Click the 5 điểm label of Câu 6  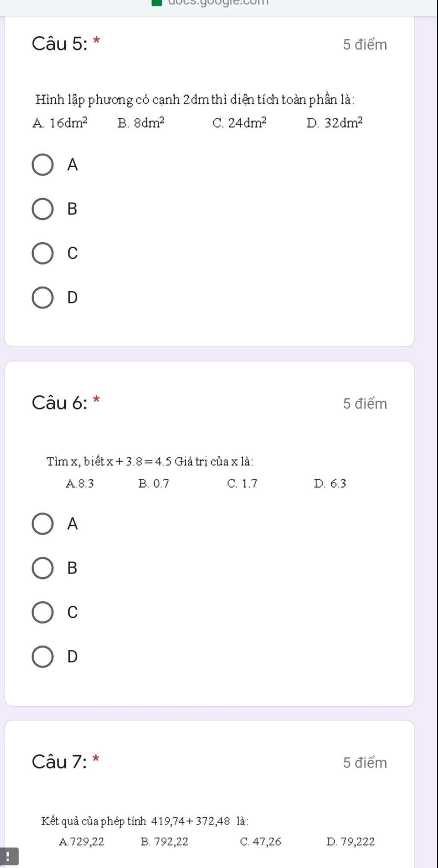pyautogui.click(x=365, y=404)
